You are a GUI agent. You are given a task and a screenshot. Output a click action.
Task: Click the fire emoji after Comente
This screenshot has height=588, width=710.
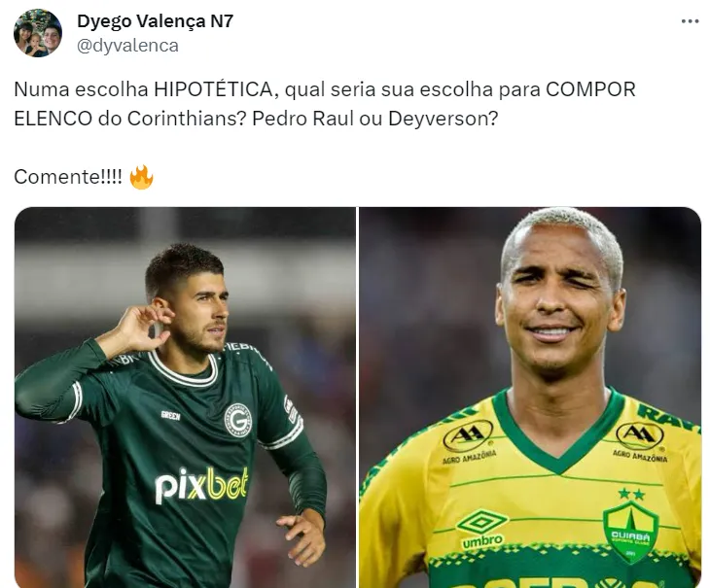[x=141, y=177]
